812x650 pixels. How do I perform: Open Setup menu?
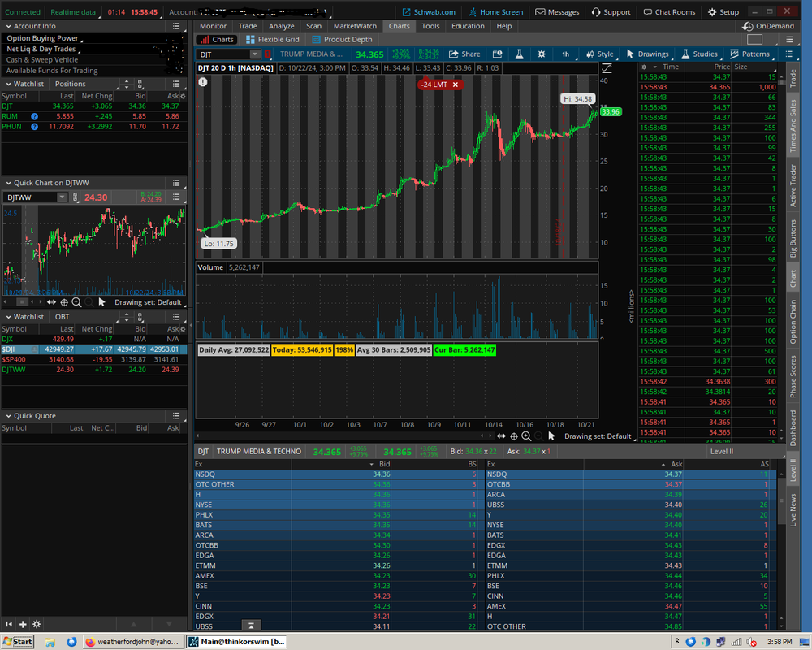[x=723, y=12]
